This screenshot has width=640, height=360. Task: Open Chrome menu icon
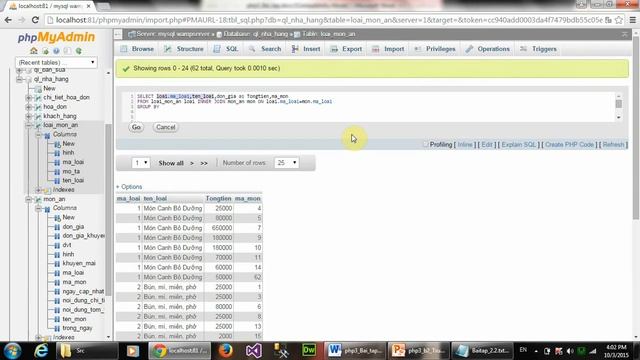coord(633,20)
